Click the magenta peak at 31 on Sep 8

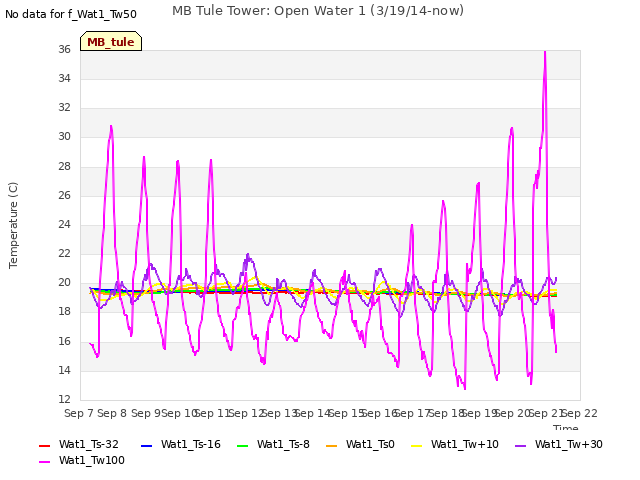[x=111, y=127]
